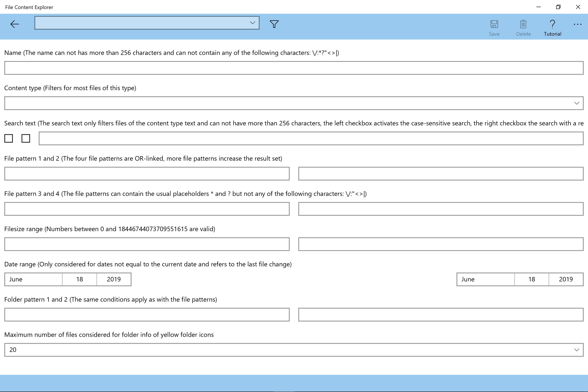Viewport: 588px width, 392px height.
Task: Select the start date month June
Action: 33,279
